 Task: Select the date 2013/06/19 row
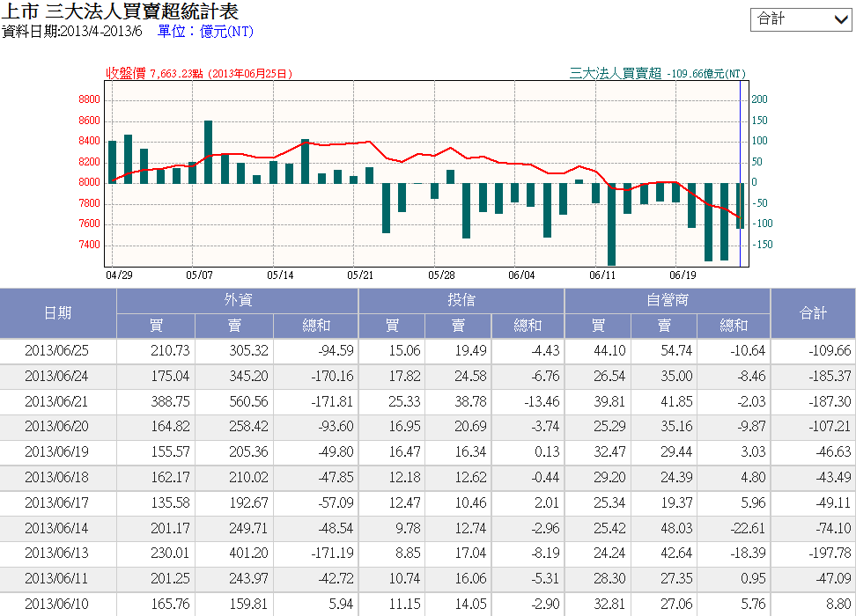coord(428,452)
